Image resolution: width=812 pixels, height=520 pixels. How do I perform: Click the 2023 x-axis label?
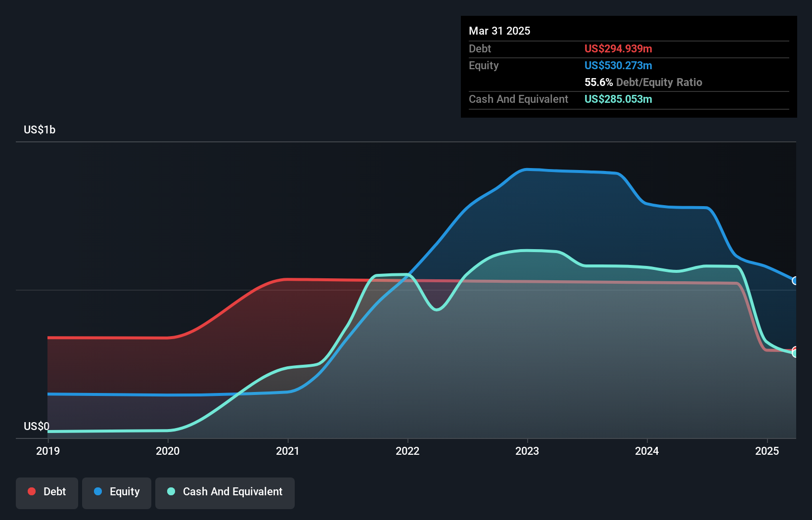[527, 451]
